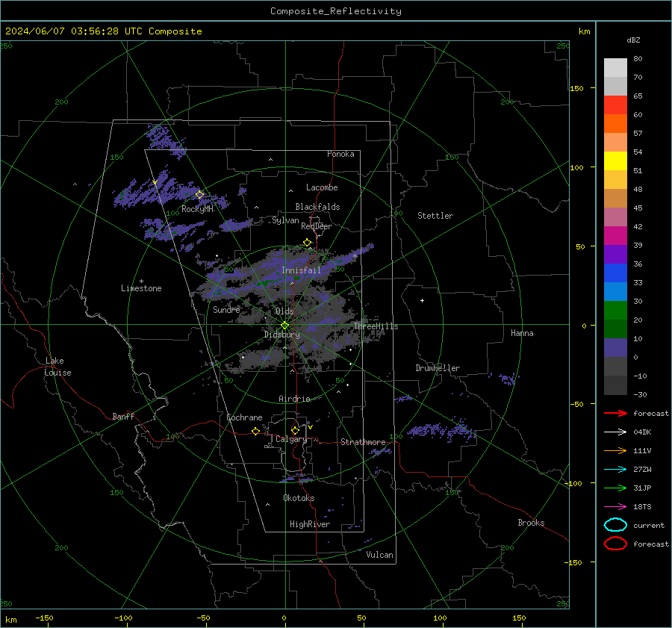Click the Strathmore city label
This screenshot has height=628, width=672.
point(363,442)
